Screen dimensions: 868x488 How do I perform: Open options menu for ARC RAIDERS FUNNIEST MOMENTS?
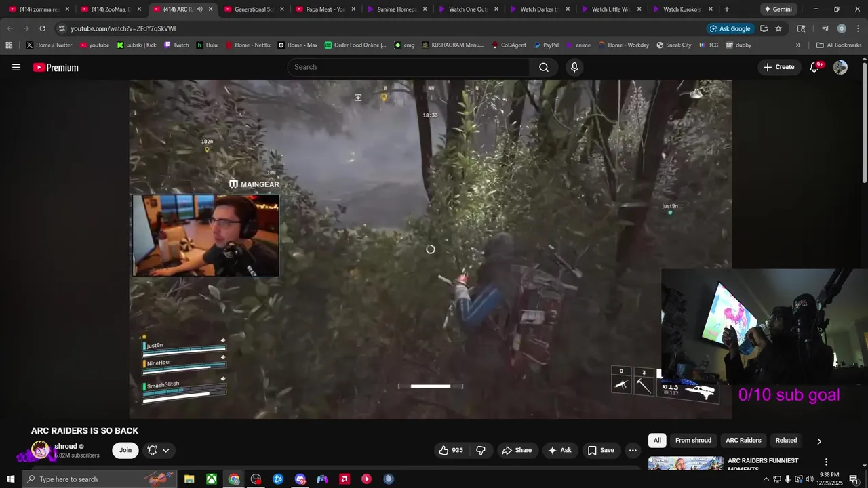click(x=826, y=462)
